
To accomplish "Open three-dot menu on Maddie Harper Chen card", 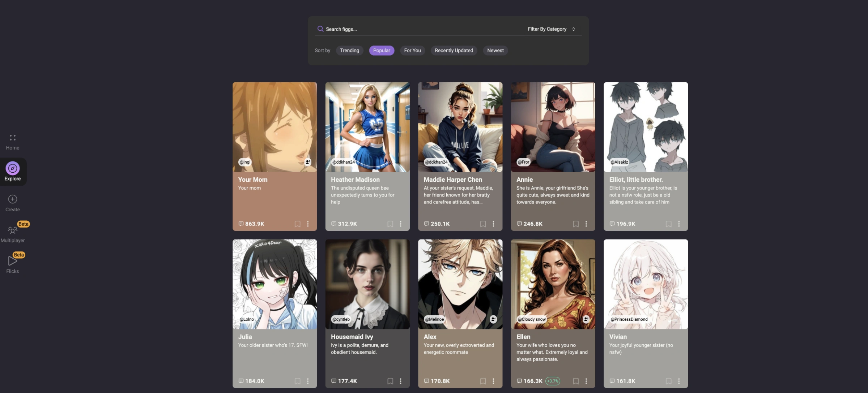I will pos(493,224).
